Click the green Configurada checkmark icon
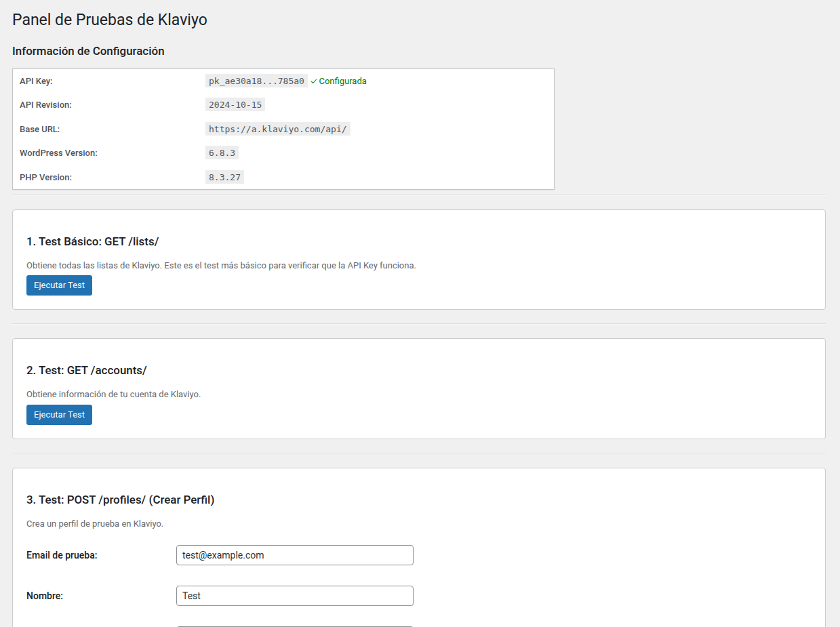This screenshot has height=627, width=840. [313, 81]
